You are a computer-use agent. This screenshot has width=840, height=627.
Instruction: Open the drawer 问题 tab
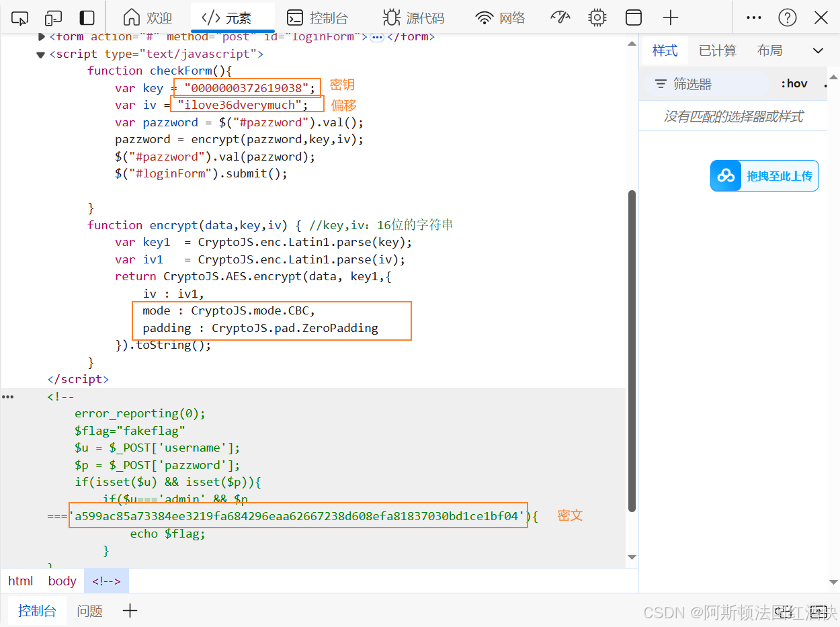89,611
